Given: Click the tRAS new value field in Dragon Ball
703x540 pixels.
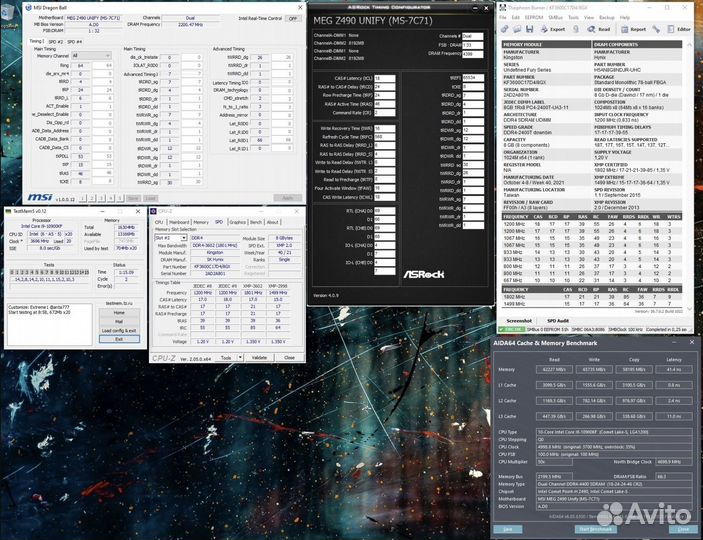Looking at the screenshot, I should (x=103, y=173).
